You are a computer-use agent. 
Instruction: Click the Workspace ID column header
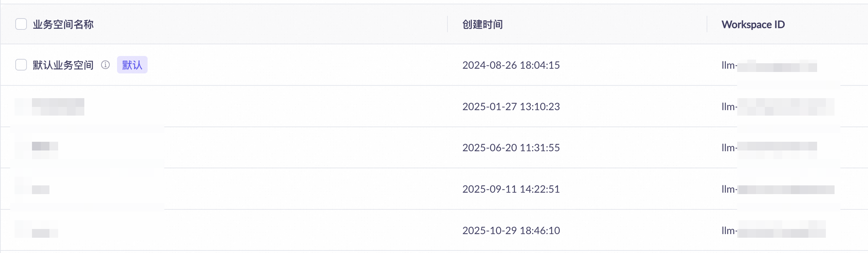[753, 24]
